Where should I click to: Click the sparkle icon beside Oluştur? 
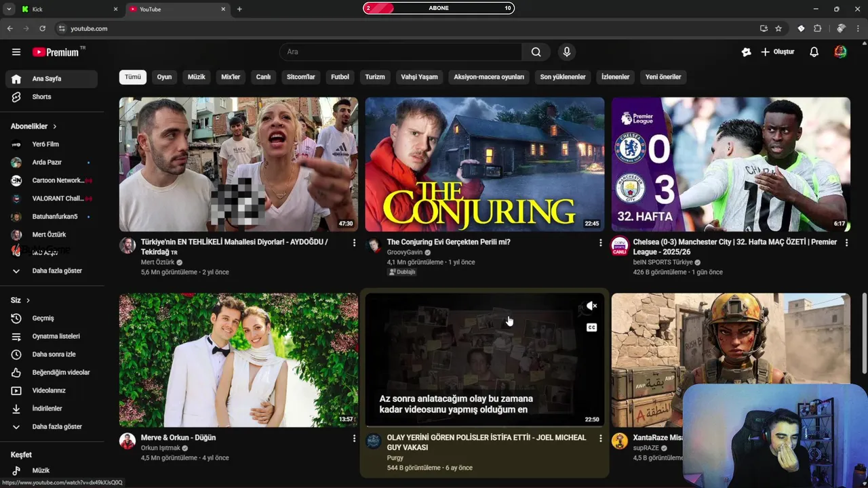(x=746, y=52)
